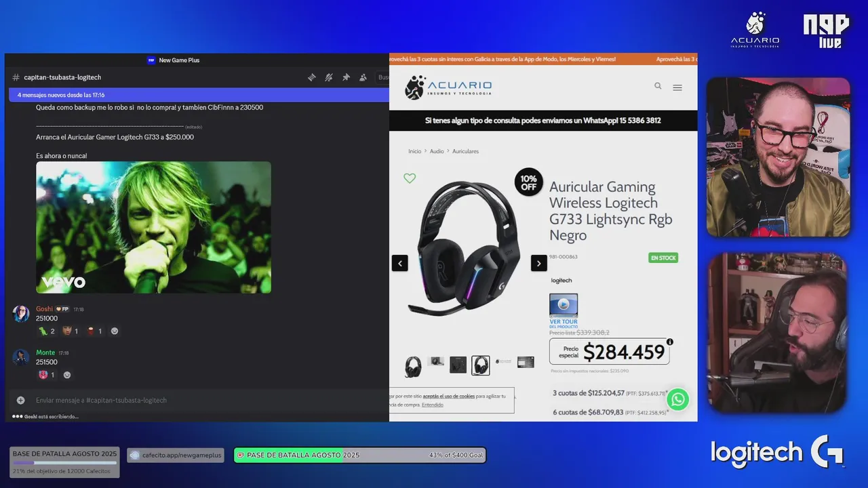Click FP badge next to Goshi
The image size is (868, 488).
pyautogui.click(x=62, y=309)
